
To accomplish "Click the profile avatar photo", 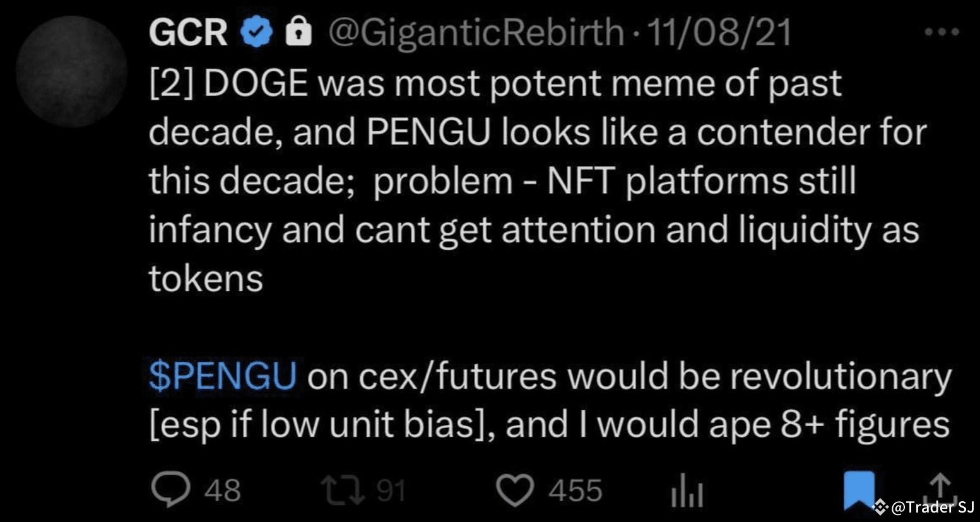I will (73, 66).
